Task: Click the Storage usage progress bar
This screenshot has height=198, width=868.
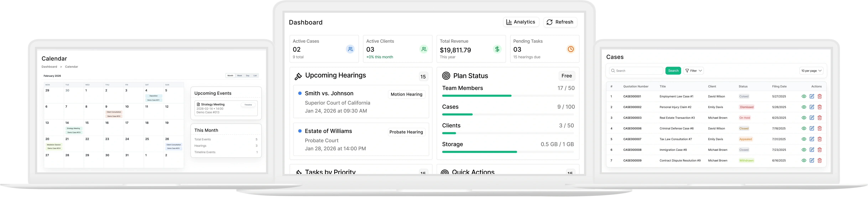Action: (508, 152)
